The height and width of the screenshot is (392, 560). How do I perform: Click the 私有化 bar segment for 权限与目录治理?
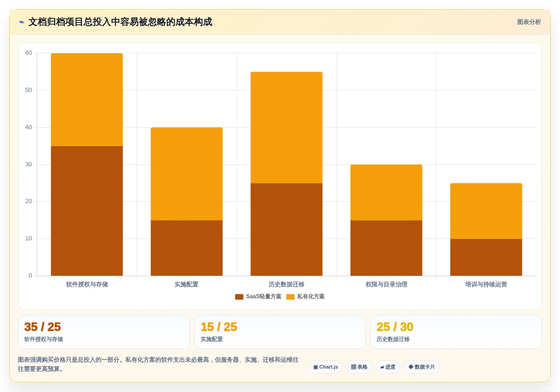click(386, 193)
